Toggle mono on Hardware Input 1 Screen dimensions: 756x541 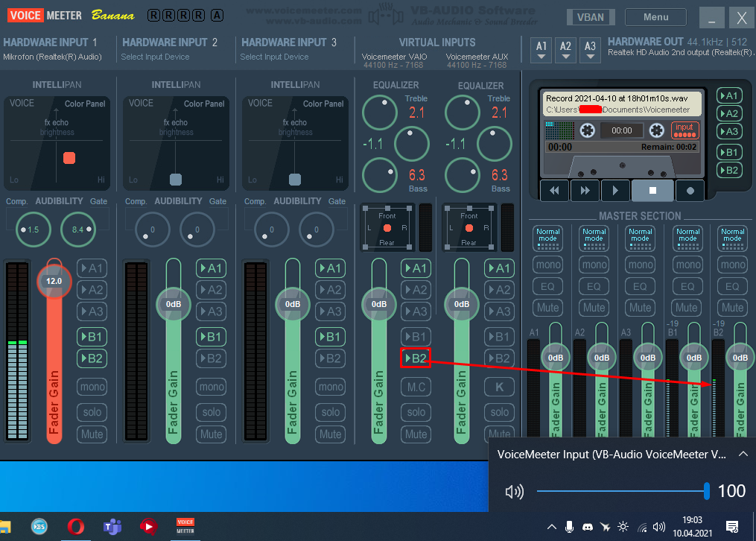click(x=92, y=387)
